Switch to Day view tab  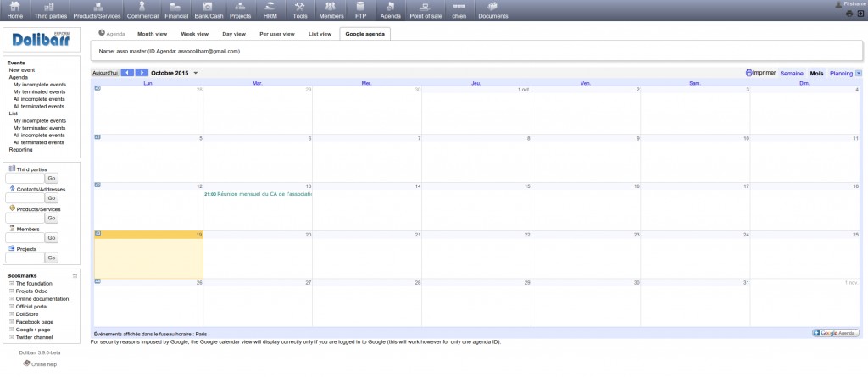[x=234, y=34]
